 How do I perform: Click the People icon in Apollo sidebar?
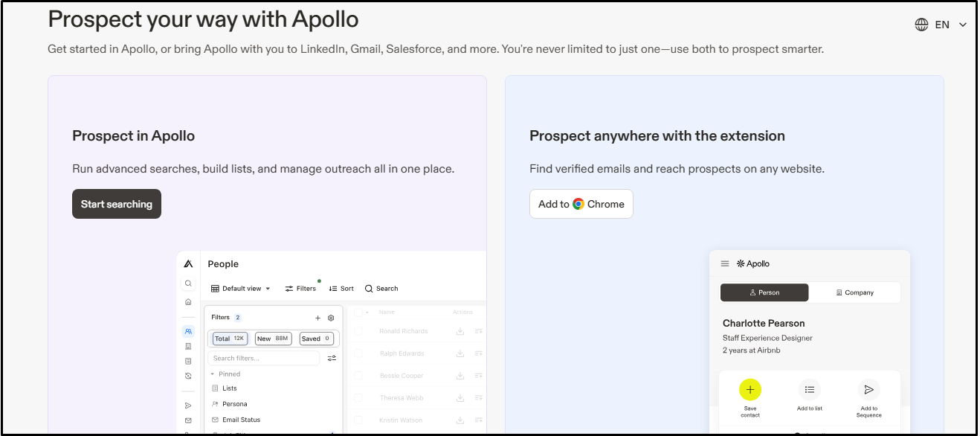point(189,331)
